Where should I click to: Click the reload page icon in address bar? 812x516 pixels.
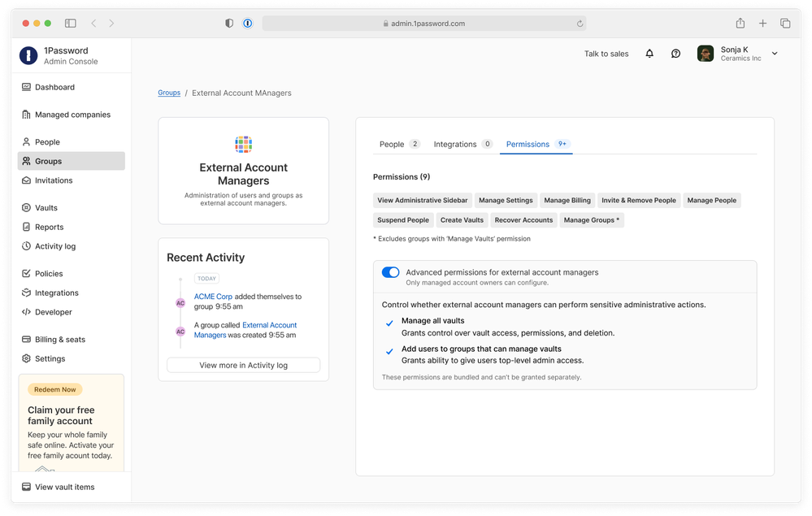point(580,24)
